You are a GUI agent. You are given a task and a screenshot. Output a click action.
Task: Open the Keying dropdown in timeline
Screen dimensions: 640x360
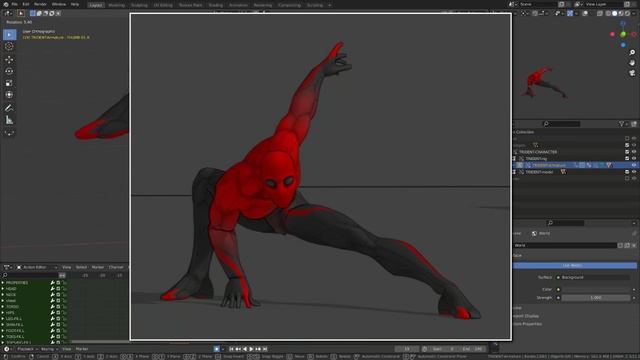coord(49,349)
